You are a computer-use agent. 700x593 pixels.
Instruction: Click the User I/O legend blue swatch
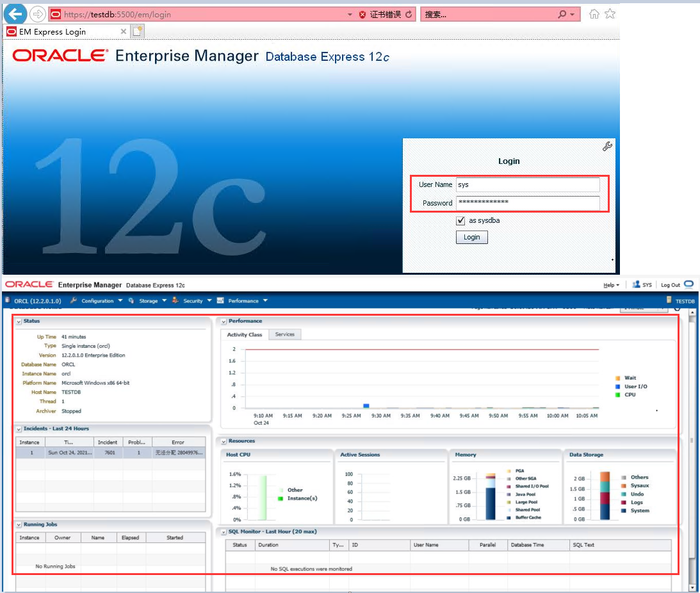(x=618, y=387)
